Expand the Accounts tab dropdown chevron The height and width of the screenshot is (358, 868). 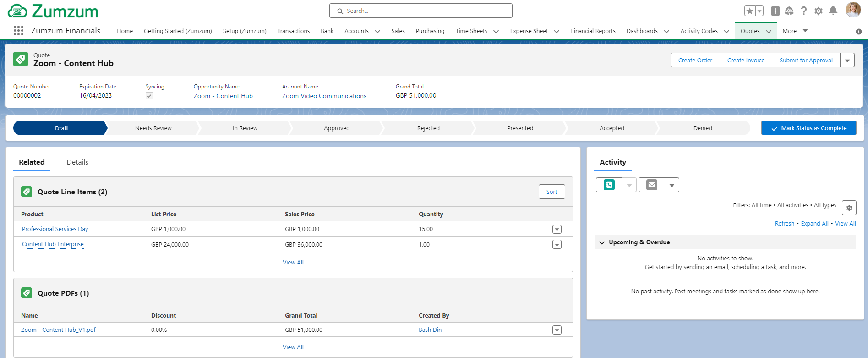pos(377,32)
